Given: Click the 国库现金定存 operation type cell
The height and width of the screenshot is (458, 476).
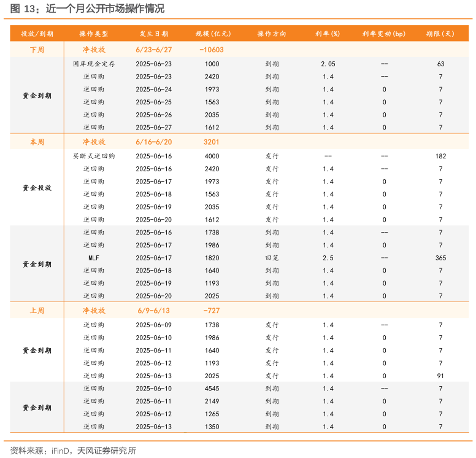Looking at the screenshot, I should 94,64.
